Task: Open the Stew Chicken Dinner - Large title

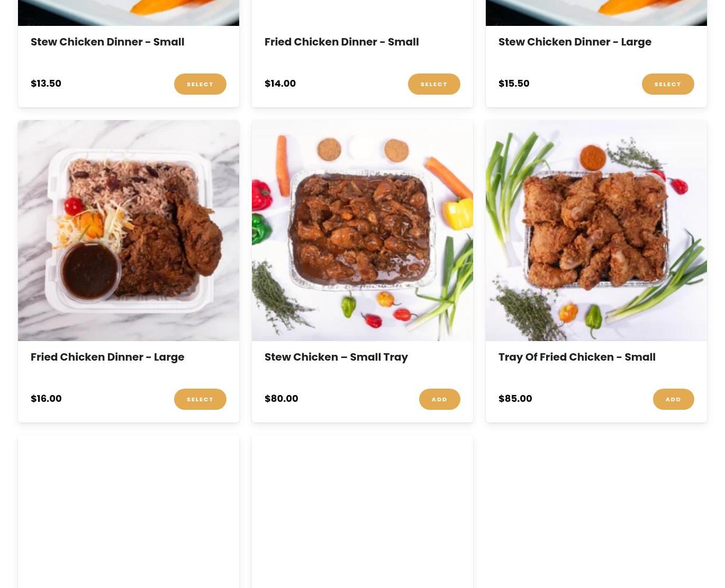Action: tap(575, 42)
